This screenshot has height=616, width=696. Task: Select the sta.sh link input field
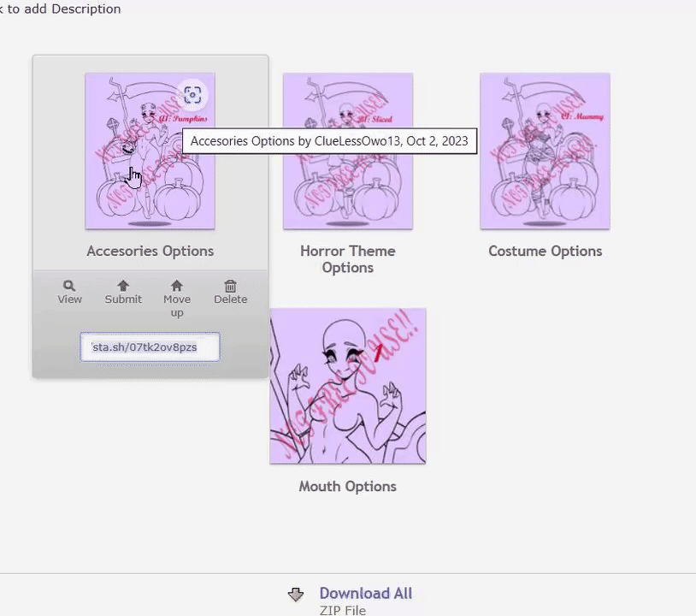(x=150, y=346)
